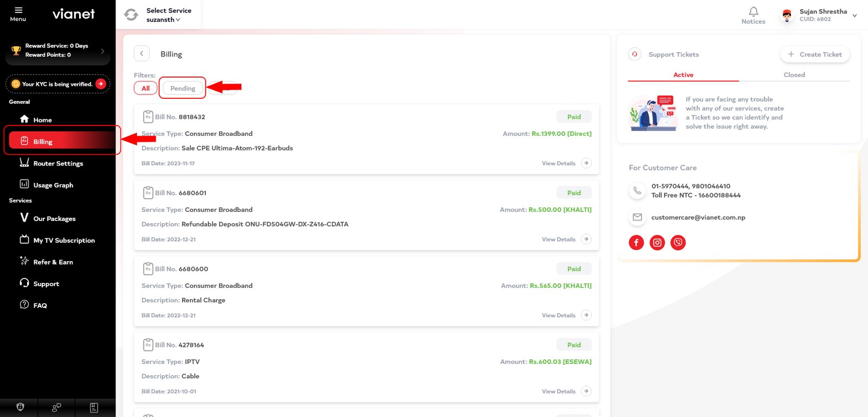The height and width of the screenshot is (417, 868).
Task: Go back using Billing back arrow
Action: point(142,53)
